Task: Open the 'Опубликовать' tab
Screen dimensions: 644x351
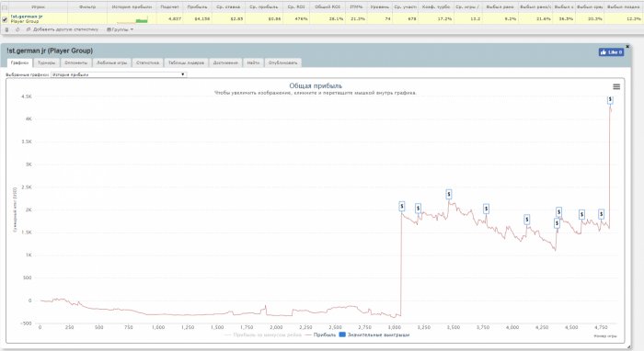Action: (282, 62)
